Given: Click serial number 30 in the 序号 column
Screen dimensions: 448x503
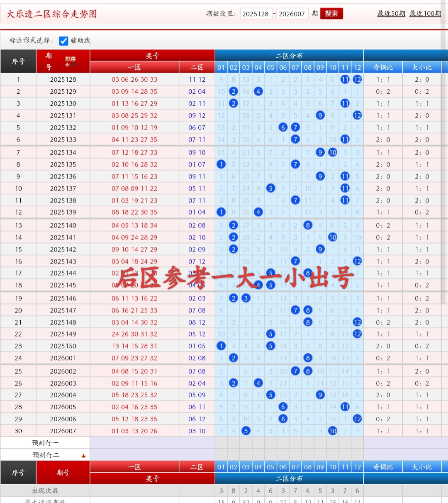Looking at the screenshot, I should pos(18,431).
